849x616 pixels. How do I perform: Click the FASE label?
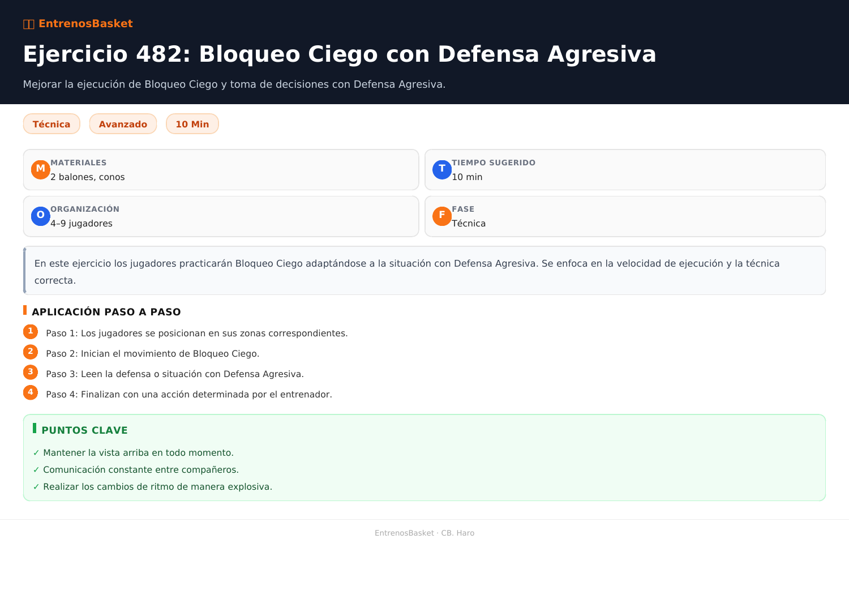pos(463,209)
